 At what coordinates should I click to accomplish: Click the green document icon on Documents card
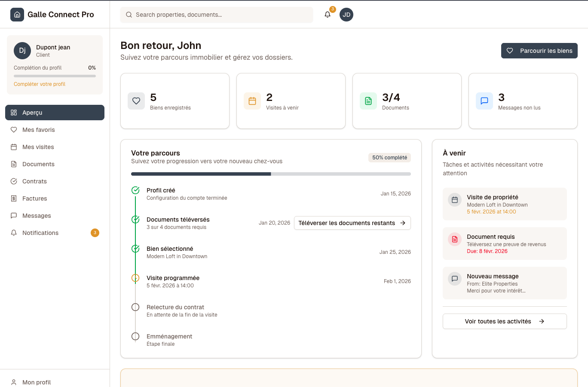pos(368,101)
